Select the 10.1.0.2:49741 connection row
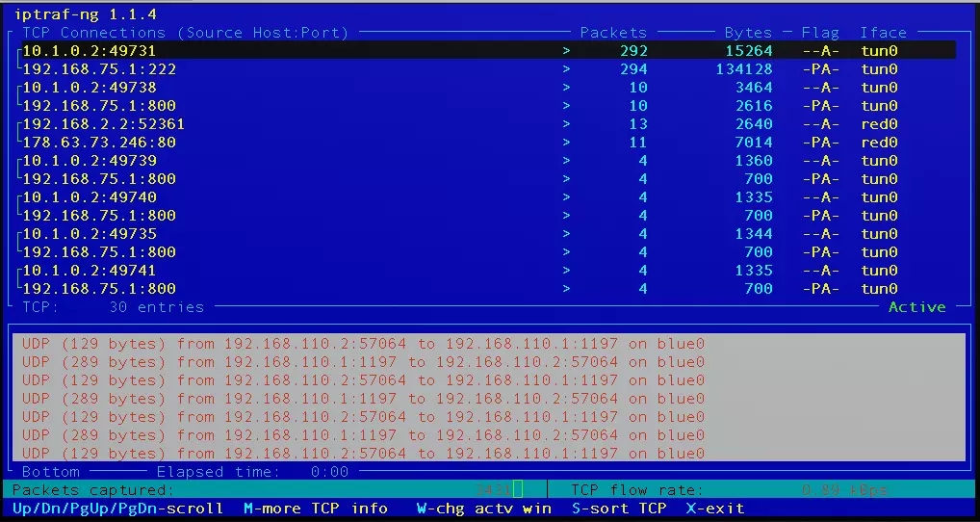The height and width of the screenshot is (522, 980). (489, 271)
